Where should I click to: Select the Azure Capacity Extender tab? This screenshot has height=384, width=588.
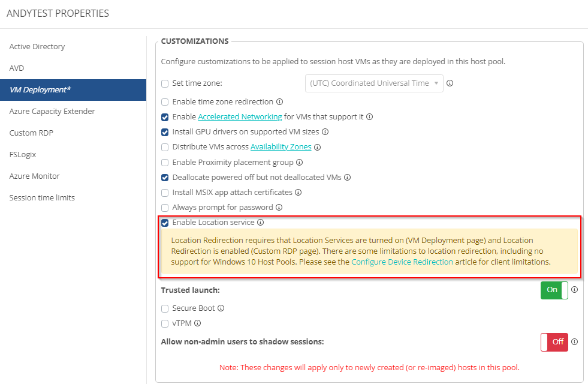tap(52, 111)
